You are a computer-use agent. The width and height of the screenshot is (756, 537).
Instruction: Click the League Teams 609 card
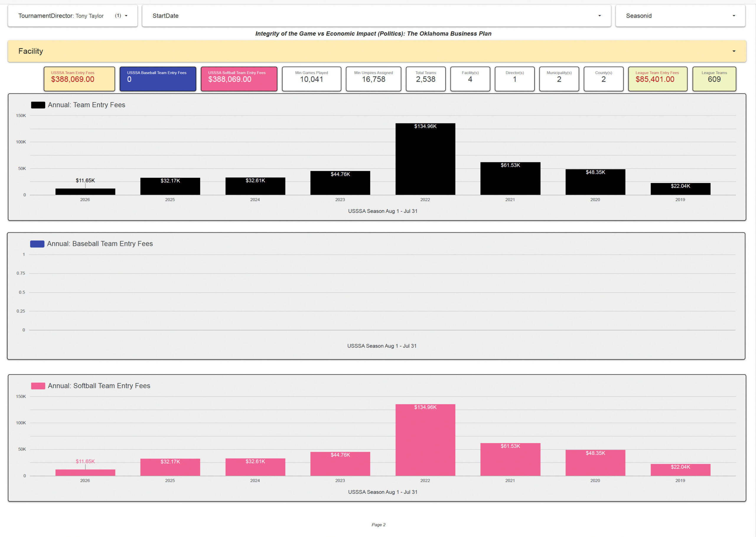click(714, 79)
